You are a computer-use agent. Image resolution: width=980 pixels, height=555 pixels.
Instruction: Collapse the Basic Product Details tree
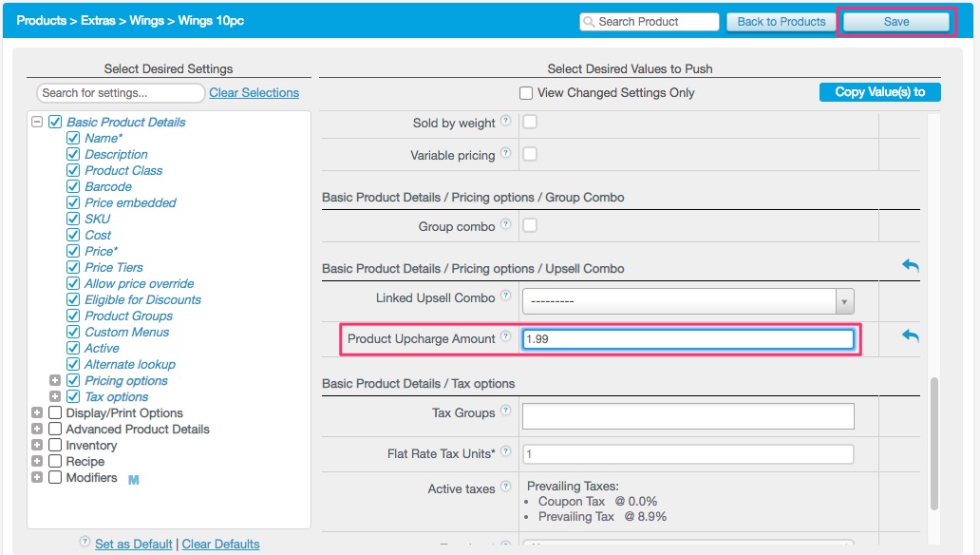pyautogui.click(x=37, y=122)
